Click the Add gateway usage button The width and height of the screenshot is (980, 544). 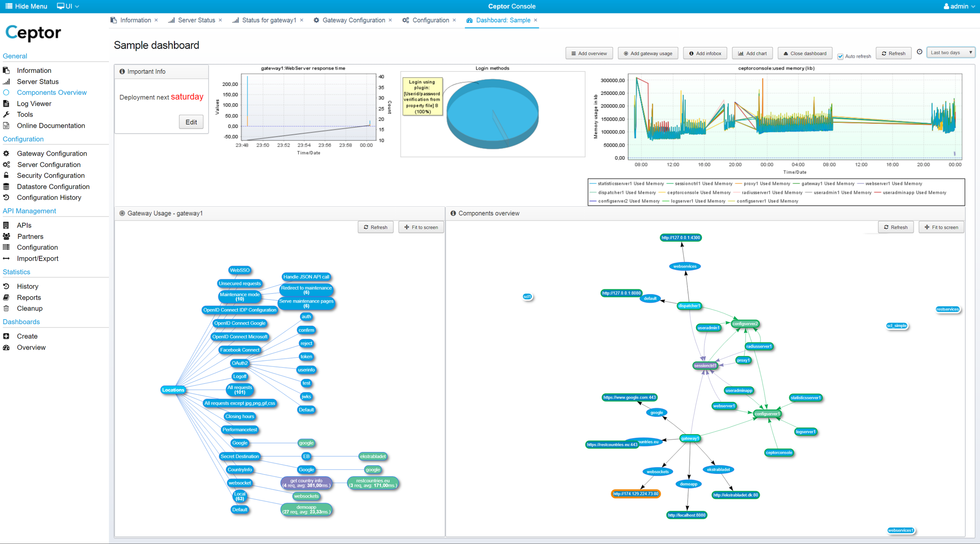pos(648,53)
